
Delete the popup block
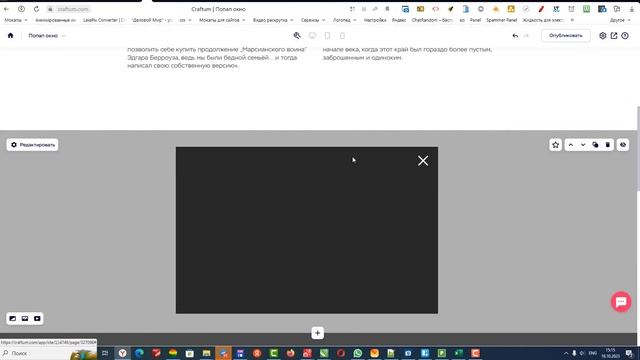pos(608,145)
